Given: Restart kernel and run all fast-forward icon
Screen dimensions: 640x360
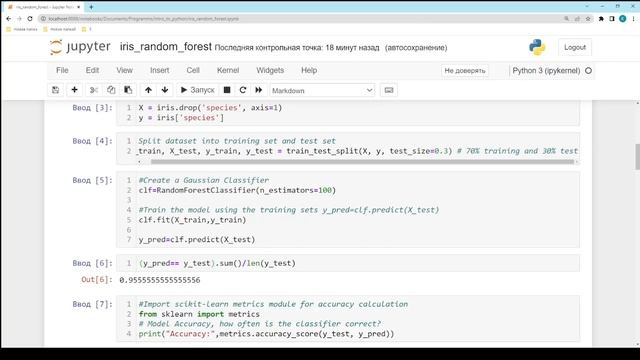Looking at the screenshot, I should pos(259,90).
